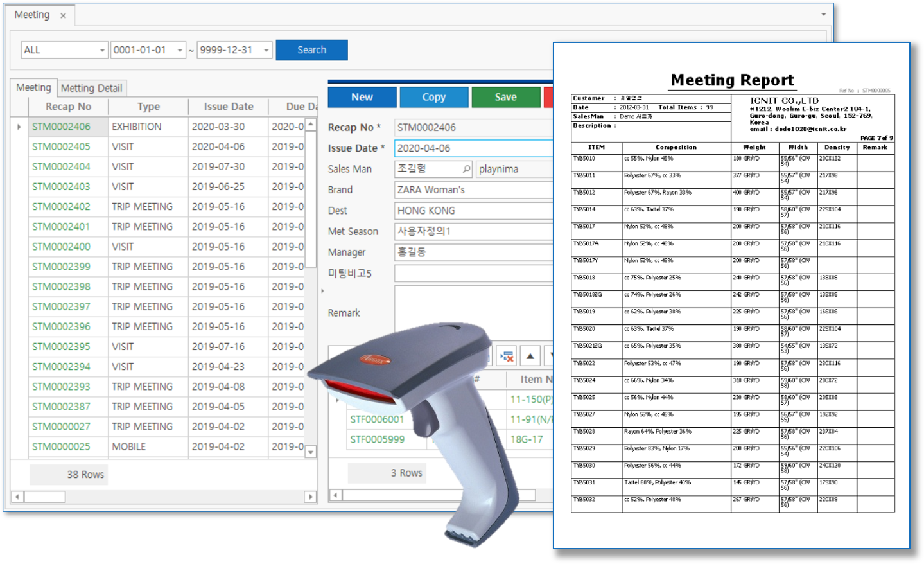The width and height of the screenshot is (924, 564).
Task: Click the green Save button
Action: pos(505,97)
